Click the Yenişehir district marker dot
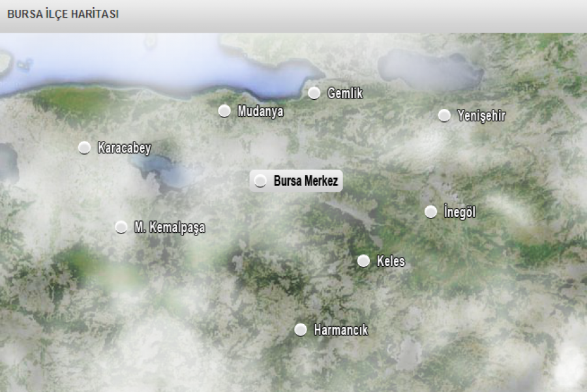 point(444,115)
